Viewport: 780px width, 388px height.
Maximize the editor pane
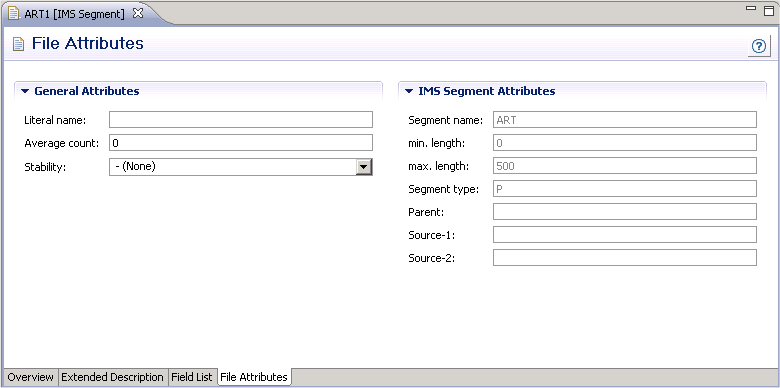click(x=769, y=10)
